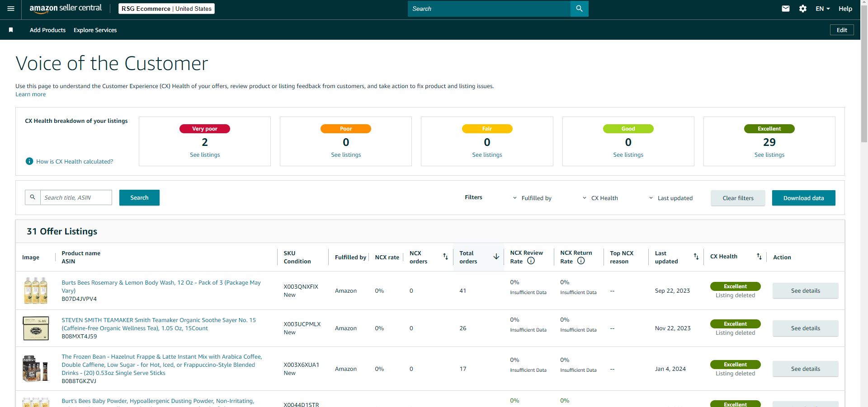Click the CX Health info icon
Viewport: 868px width, 407px height.
point(29,161)
